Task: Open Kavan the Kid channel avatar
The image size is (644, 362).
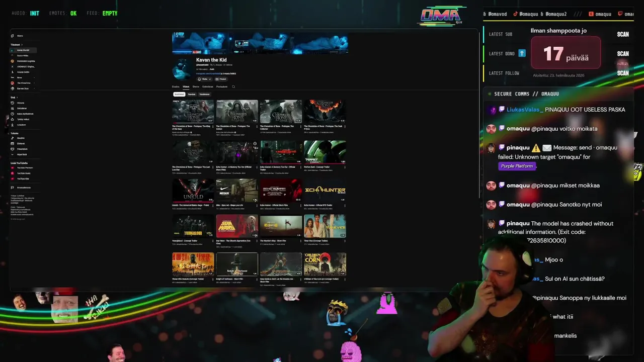Action: (x=182, y=69)
